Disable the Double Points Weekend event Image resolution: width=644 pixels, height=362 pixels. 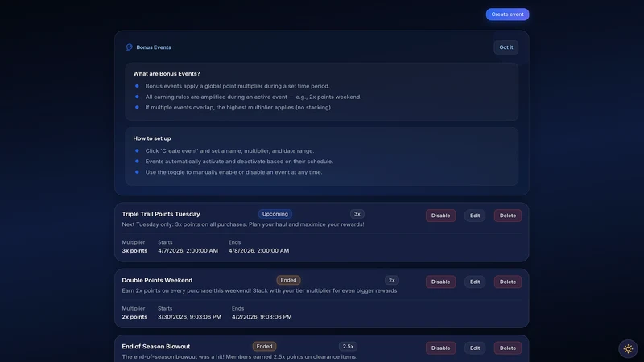[440, 282]
